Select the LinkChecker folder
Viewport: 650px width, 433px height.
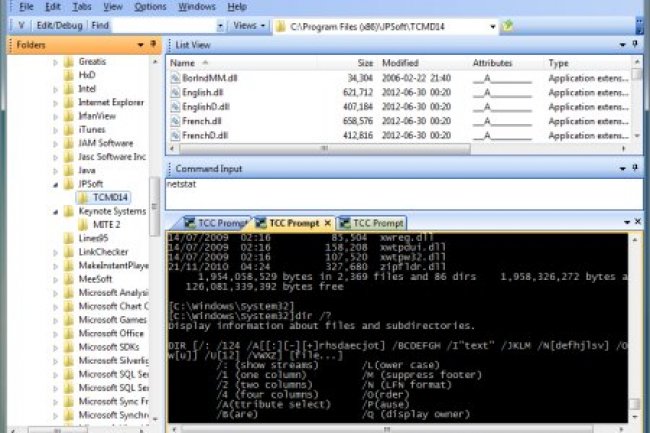tap(103, 252)
